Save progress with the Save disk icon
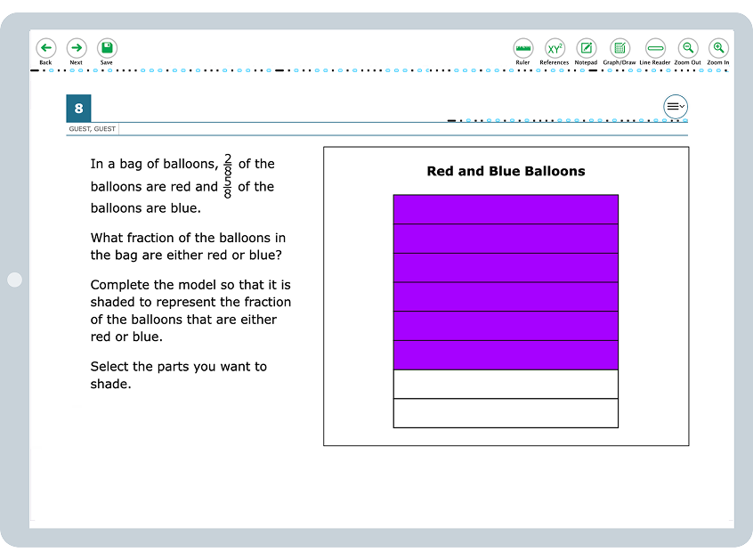Viewport: 753px width, 560px height. tap(107, 48)
